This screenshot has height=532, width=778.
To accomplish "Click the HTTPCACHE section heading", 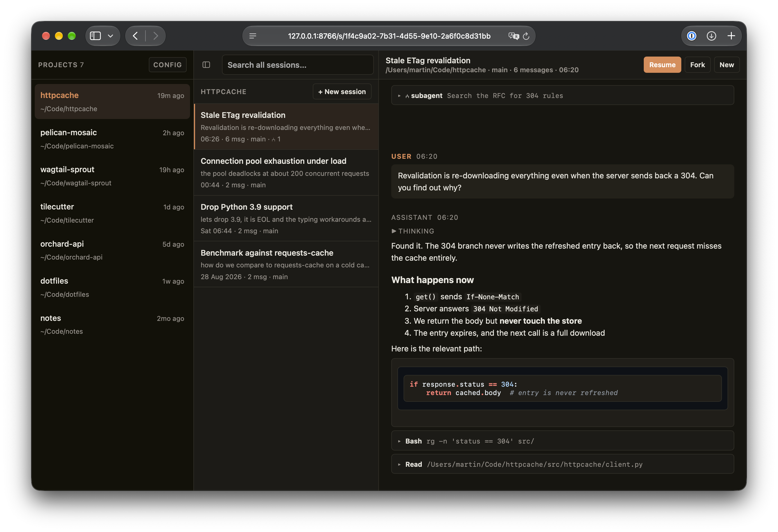I will [223, 92].
